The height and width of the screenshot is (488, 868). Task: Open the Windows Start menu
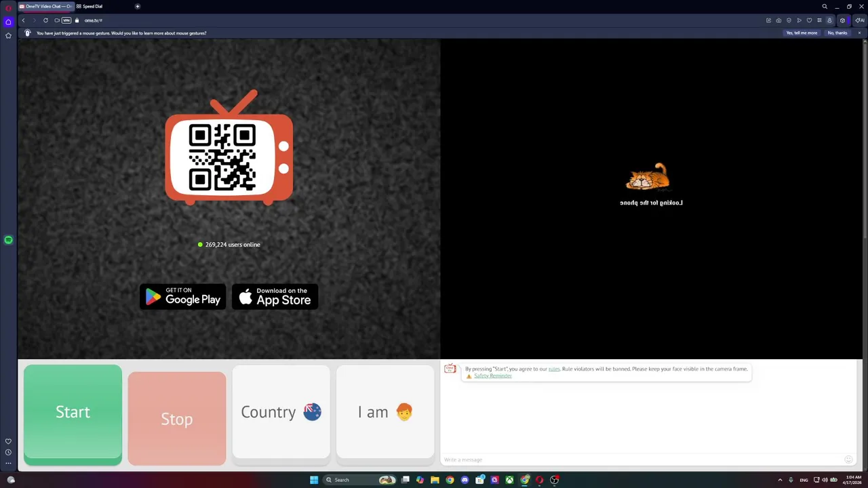coord(314,480)
